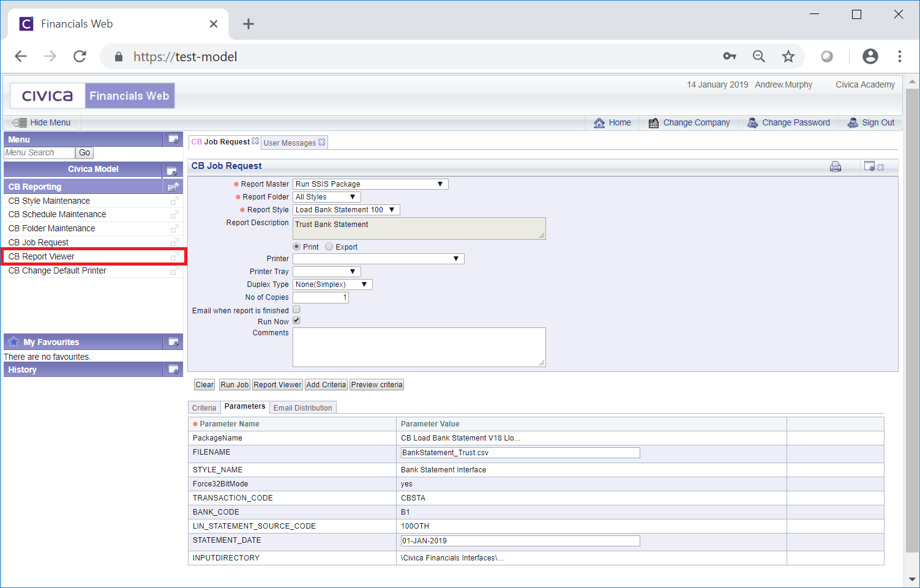Click the Report Description text area
Image resolution: width=920 pixels, height=588 pixels.
click(x=419, y=228)
